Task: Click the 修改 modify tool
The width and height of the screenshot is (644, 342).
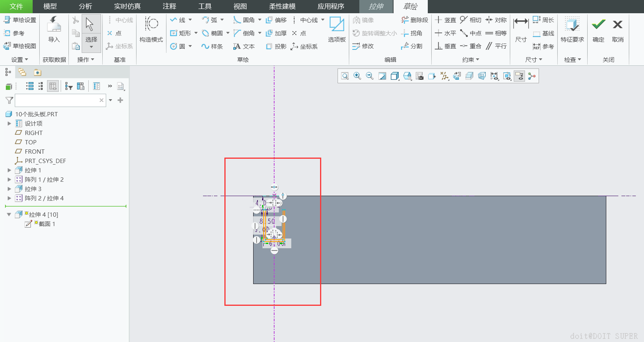Action: (x=363, y=46)
